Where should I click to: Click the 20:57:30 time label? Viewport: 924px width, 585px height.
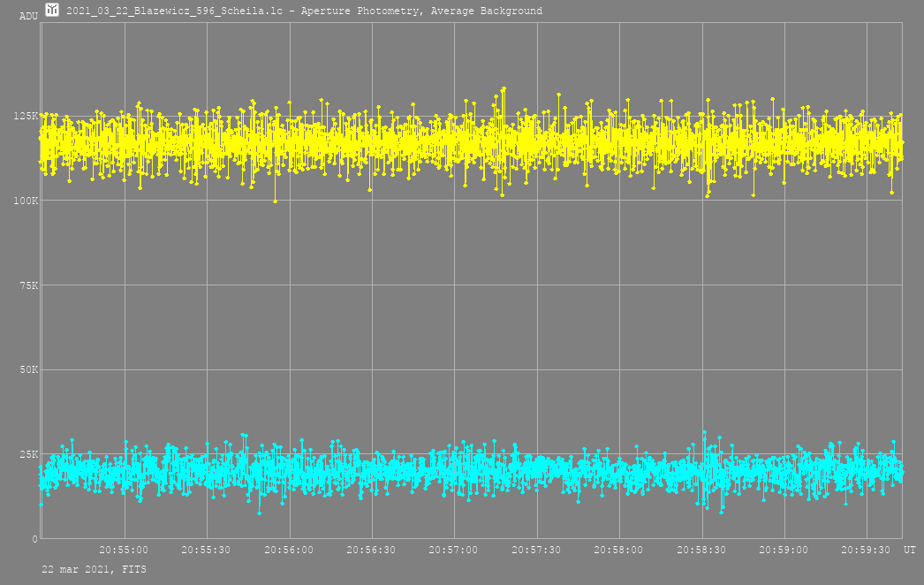coord(536,550)
